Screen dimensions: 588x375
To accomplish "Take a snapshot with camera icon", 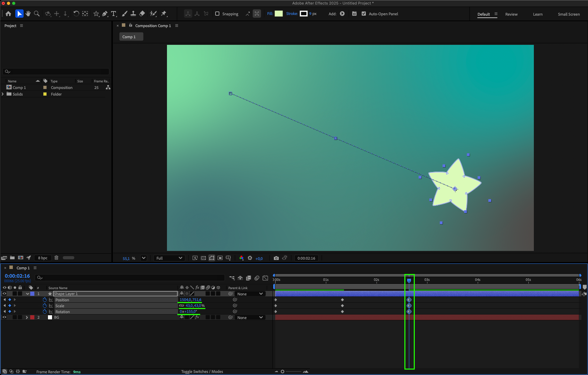I will (x=276, y=258).
